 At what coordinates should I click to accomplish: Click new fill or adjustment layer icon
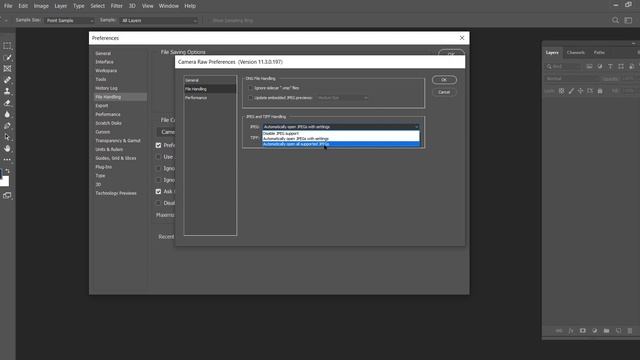(x=595, y=331)
